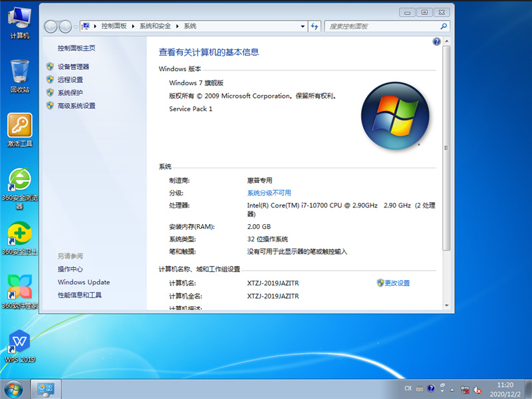The height and width of the screenshot is (399, 532).
Task: Open 控制面板主页 link
Action: [76, 48]
